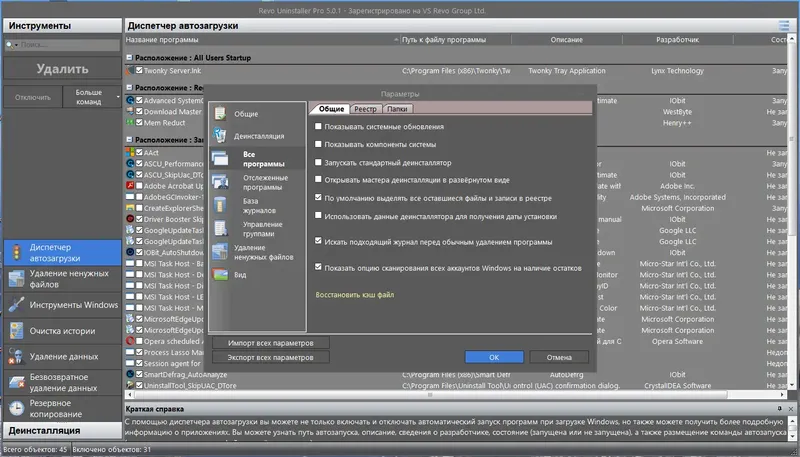Click the search magnifier icon in sidebar
Viewport: 800px width, 457px height.
[x=9, y=45]
